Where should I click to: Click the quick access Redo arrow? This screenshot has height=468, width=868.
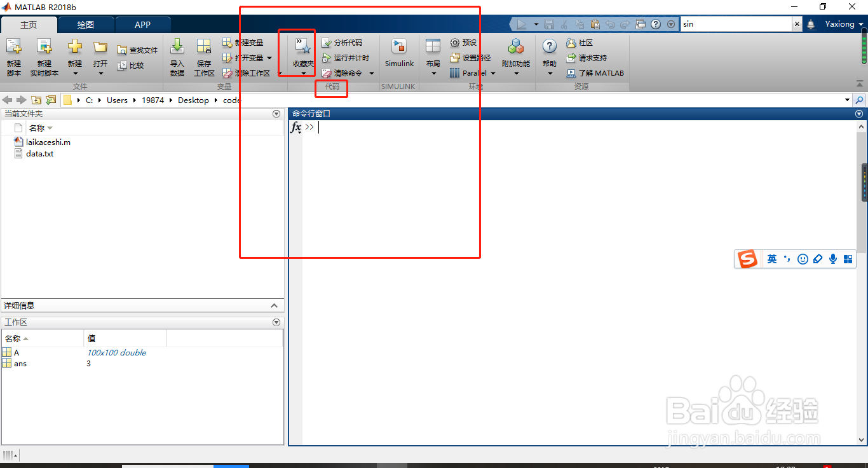click(625, 24)
